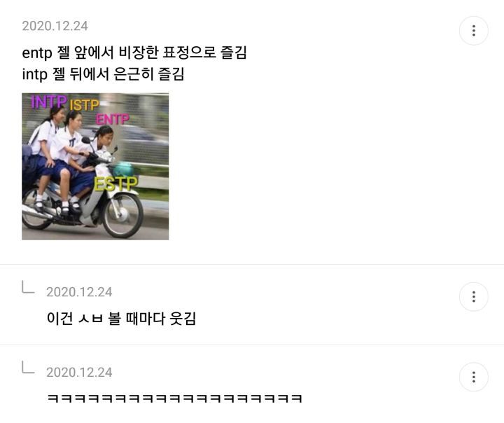
Task: Click the reply text "이건 ㅅㅂ 볼 때마다 웃김"
Action: tap(121, 319)
